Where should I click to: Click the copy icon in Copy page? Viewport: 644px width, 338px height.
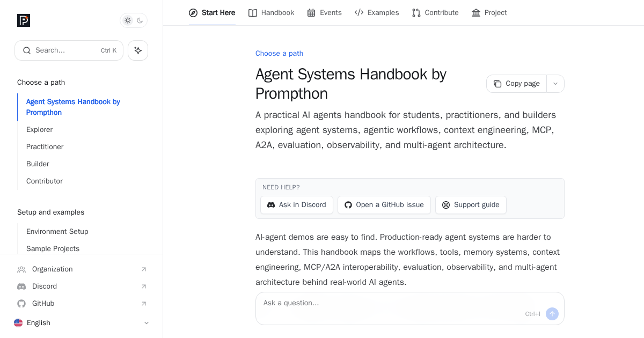click(497, 84)
